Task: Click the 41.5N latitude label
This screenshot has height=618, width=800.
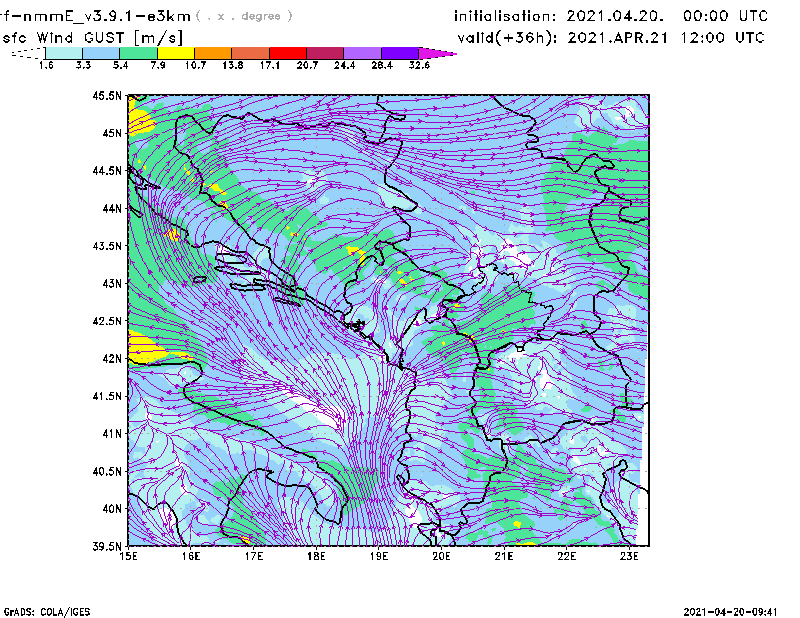Action: (107, 396)
